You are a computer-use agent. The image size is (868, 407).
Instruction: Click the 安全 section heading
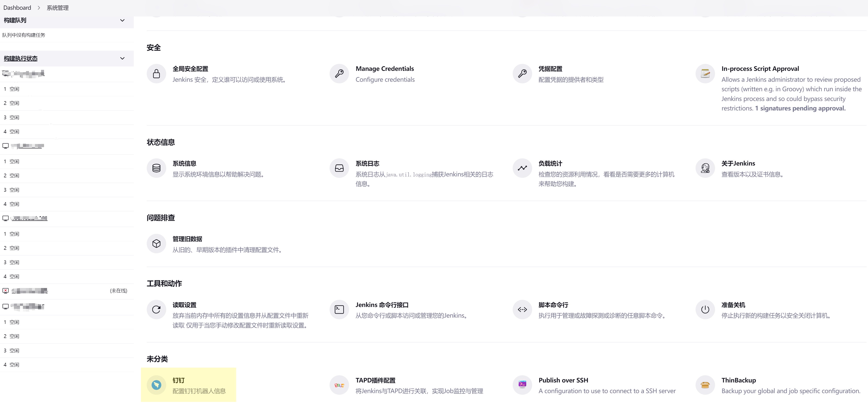pyautogui.click(x=154, y=48)
